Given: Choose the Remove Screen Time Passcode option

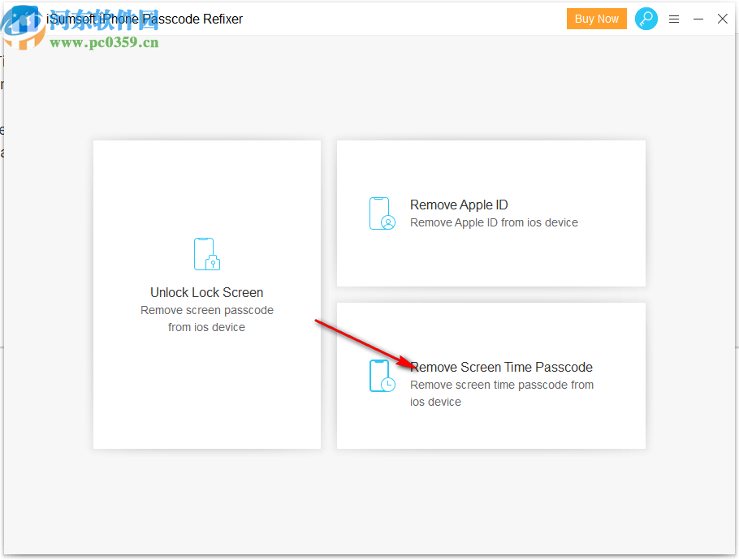Looking at the screenshot, I should [x=491, y=375].
